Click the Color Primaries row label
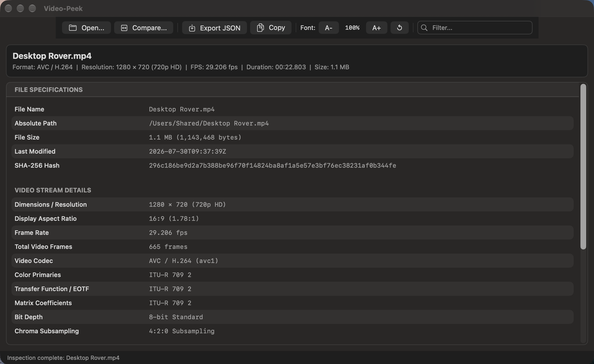594x364 pixels. 38,275
